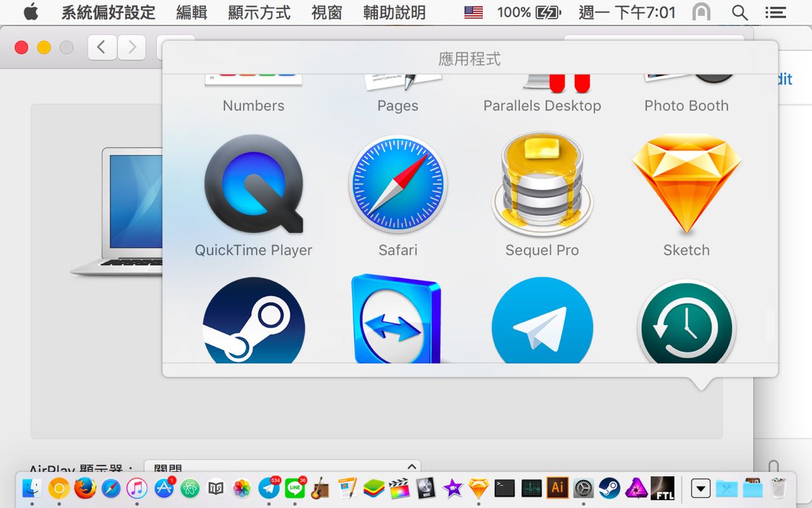Image resolution: width=812 pixels, height=508 pixels.
Task: Open Photos from the Dock
Action: click(x=242, y=488)
